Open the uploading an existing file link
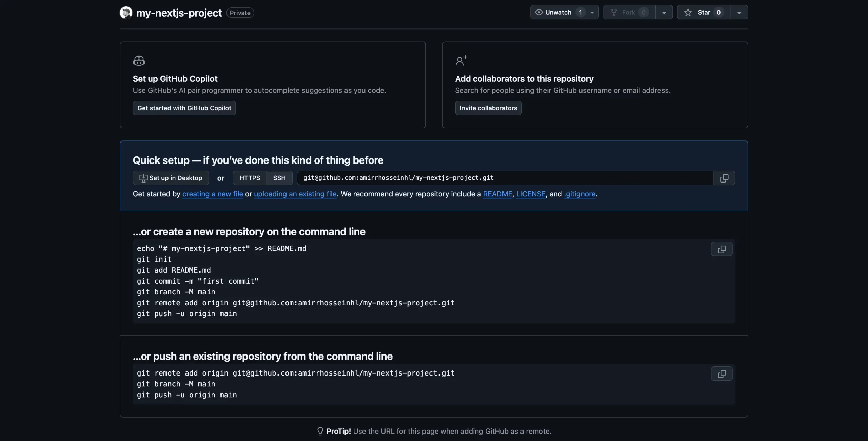The image size is (868, 441). (295, 194)
